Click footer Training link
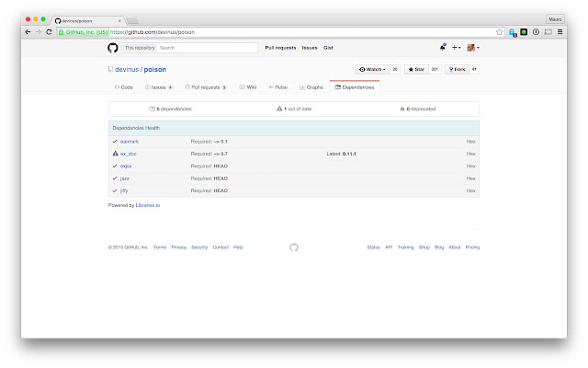588x368 pixels. click(x=406, y=247)
